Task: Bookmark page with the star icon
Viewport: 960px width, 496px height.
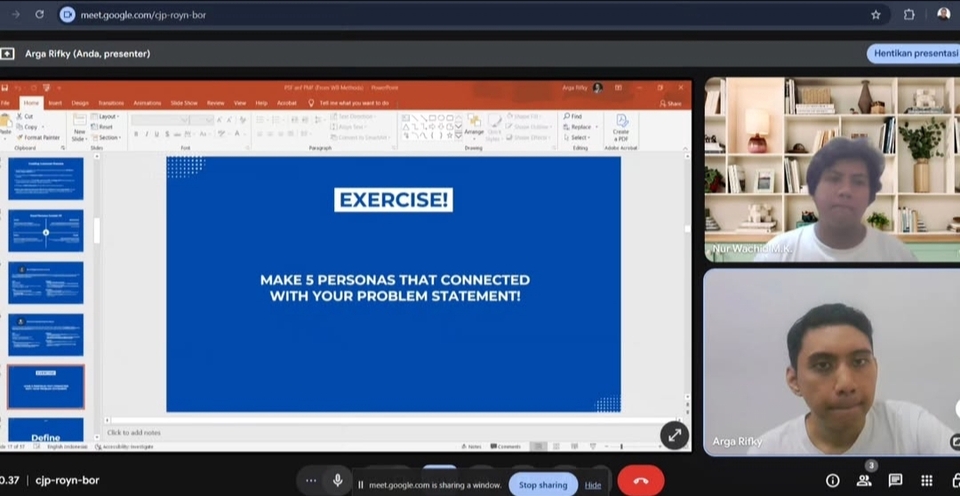Action: [876, 15]
